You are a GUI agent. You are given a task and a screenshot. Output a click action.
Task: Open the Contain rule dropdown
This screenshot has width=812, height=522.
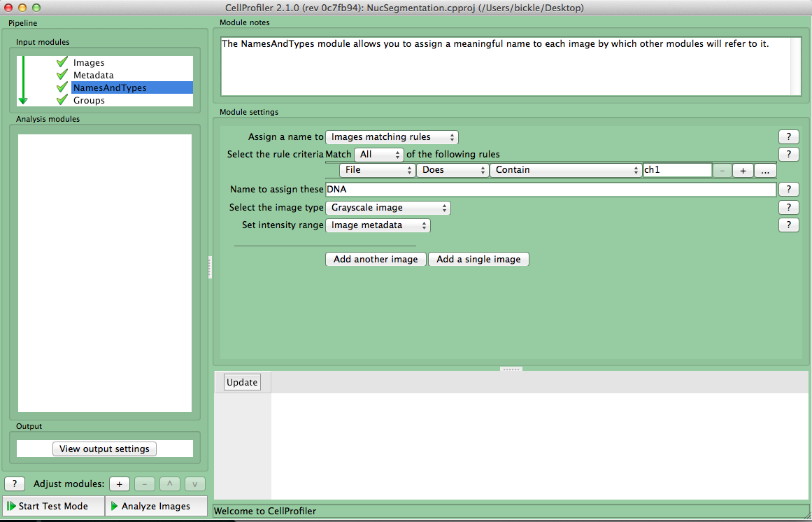[x=566, y=170]
